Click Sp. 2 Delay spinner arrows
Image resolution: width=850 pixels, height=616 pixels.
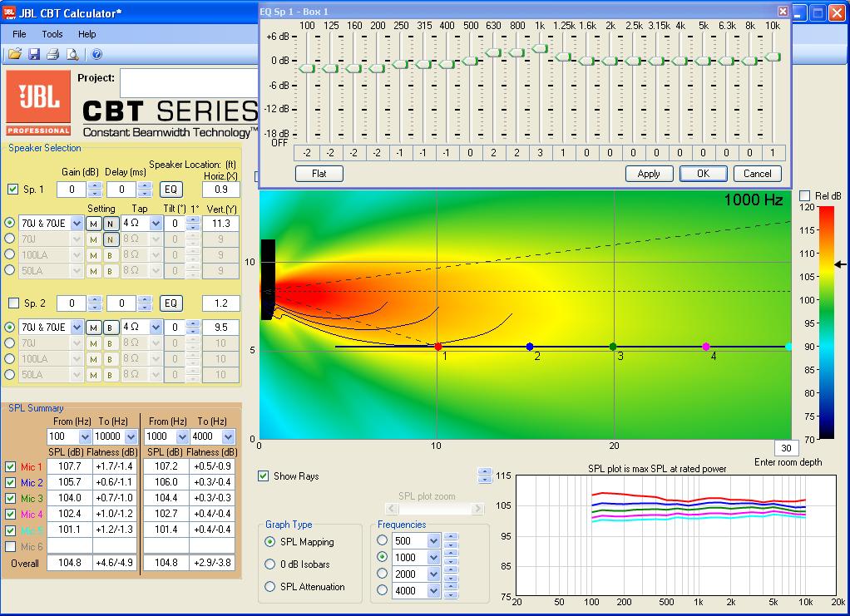pos(145,303)
